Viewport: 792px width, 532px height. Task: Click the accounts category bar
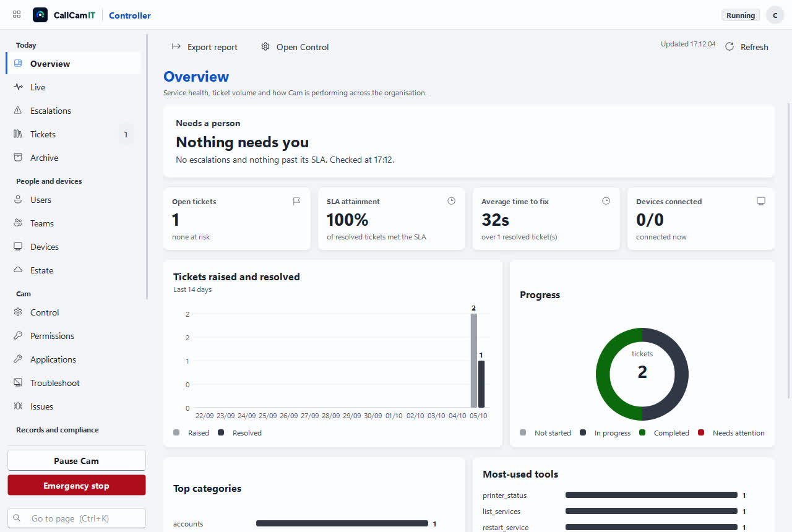[x=342, y=524]
